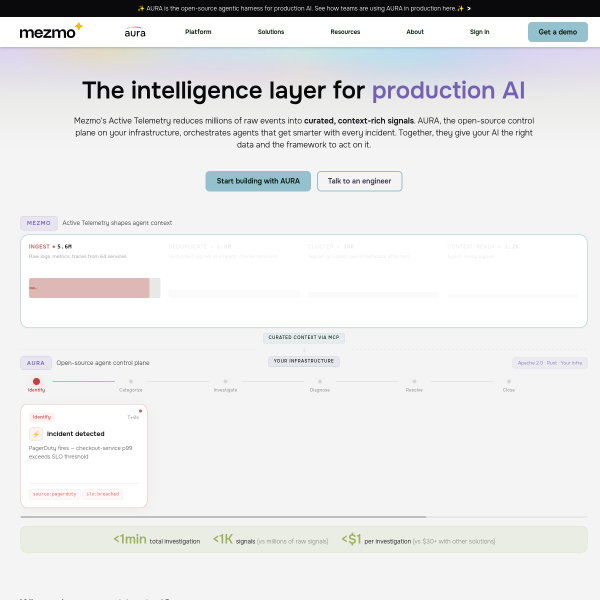Select the Diagnose timeline step
This screenshot has width=600, height=600.
pyautogui.click(x=320, y=386)
